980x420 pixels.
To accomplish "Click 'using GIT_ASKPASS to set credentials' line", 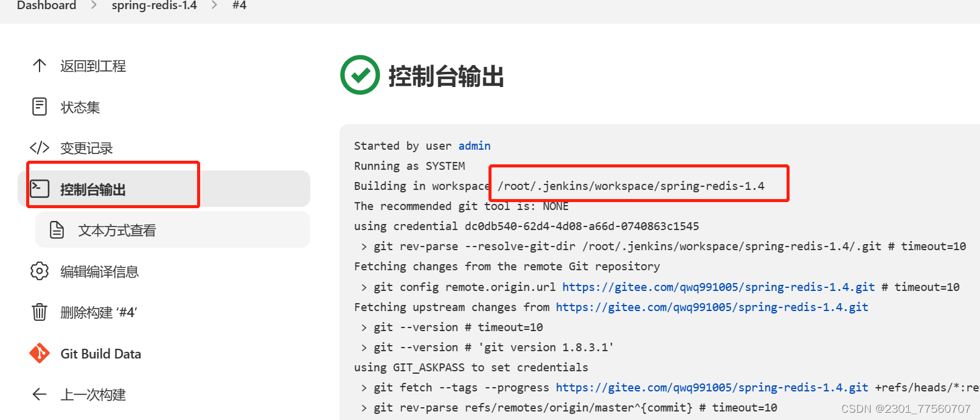I will (471, 367).
